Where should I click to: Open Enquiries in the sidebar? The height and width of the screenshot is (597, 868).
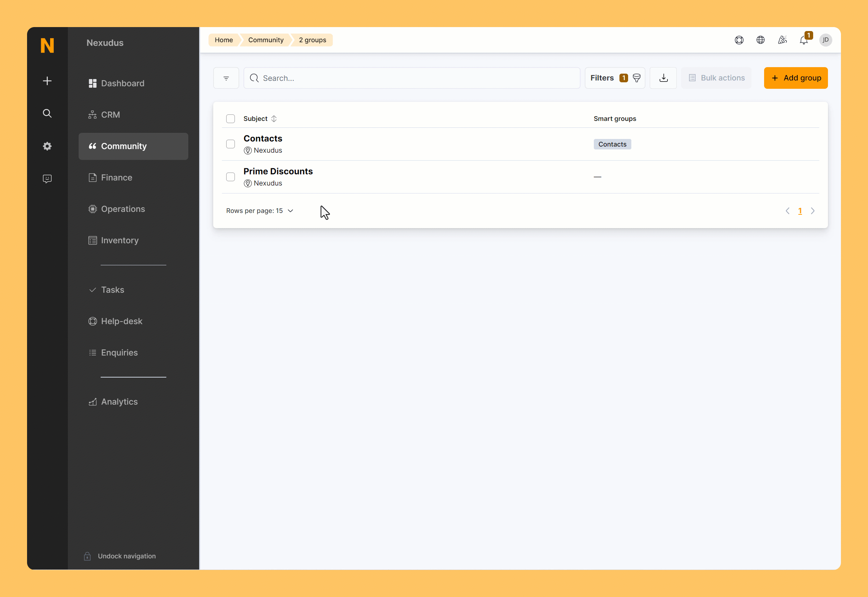point(133,353)
